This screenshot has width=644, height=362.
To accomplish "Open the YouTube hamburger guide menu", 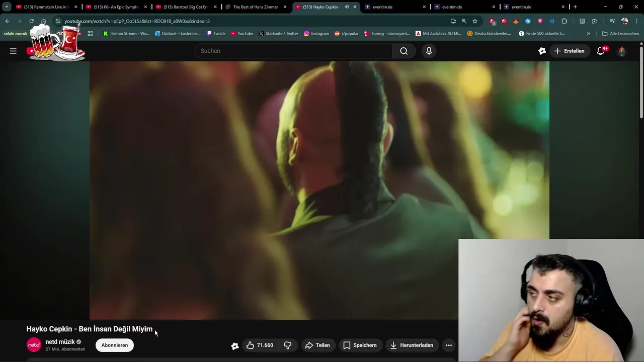I will pyautogui.click(x=13, y=51).
